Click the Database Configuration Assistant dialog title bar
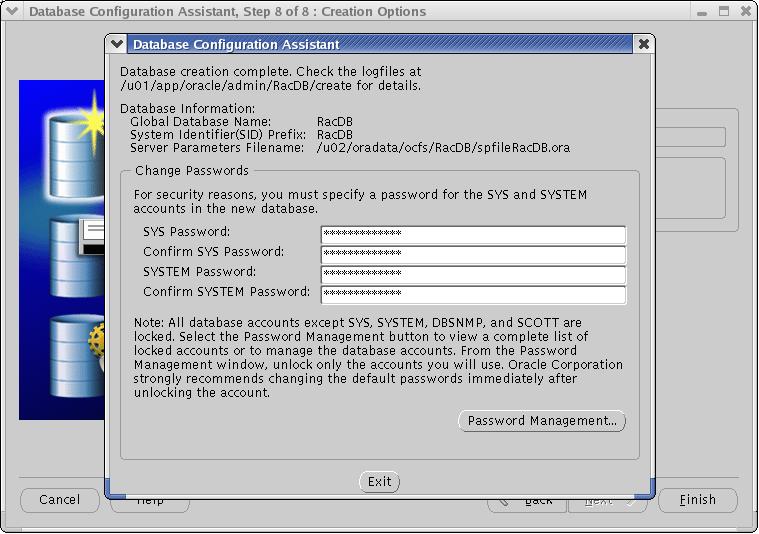This screenshot has width=759, height=534. tap(380, 45)
